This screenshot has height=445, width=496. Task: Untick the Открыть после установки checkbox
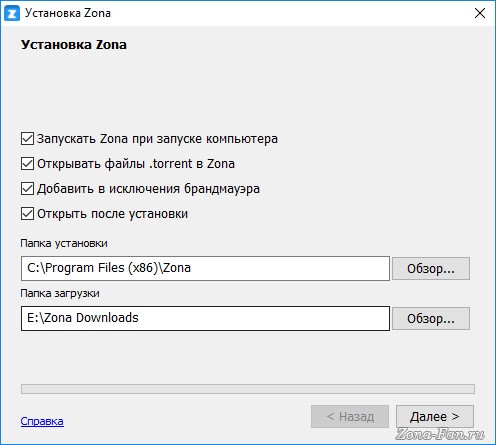coord(27,214)
